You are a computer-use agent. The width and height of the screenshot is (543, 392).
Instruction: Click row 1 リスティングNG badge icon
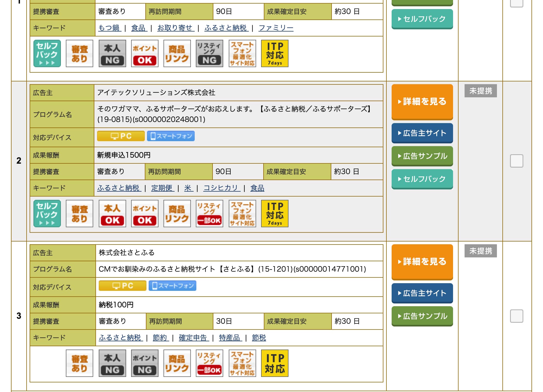210,53
